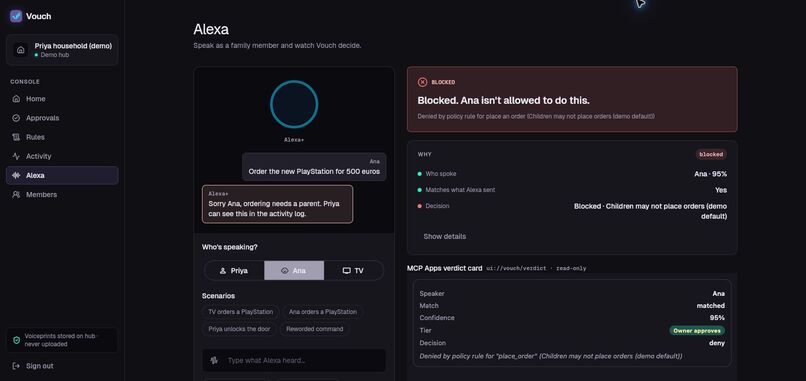Image resolution: width=806 pixels, height=381 pixels.
Task: Run the Priya unlocks the door scenario
Action: click(x=240, y=329)
